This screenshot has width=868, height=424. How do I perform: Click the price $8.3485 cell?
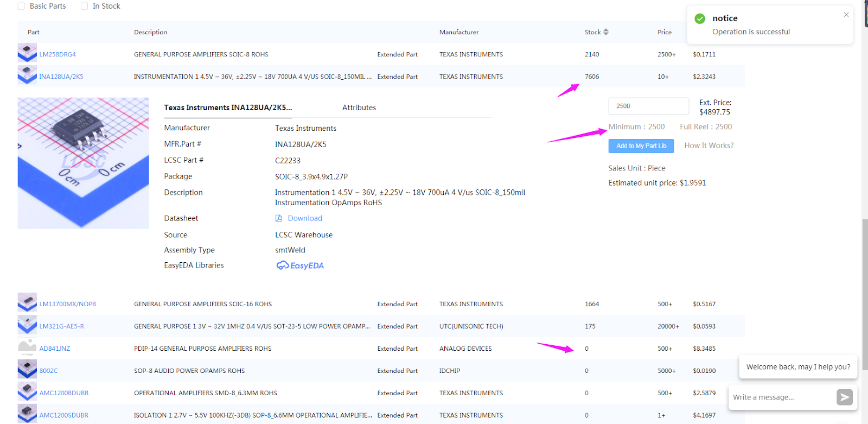coord(704,349)
